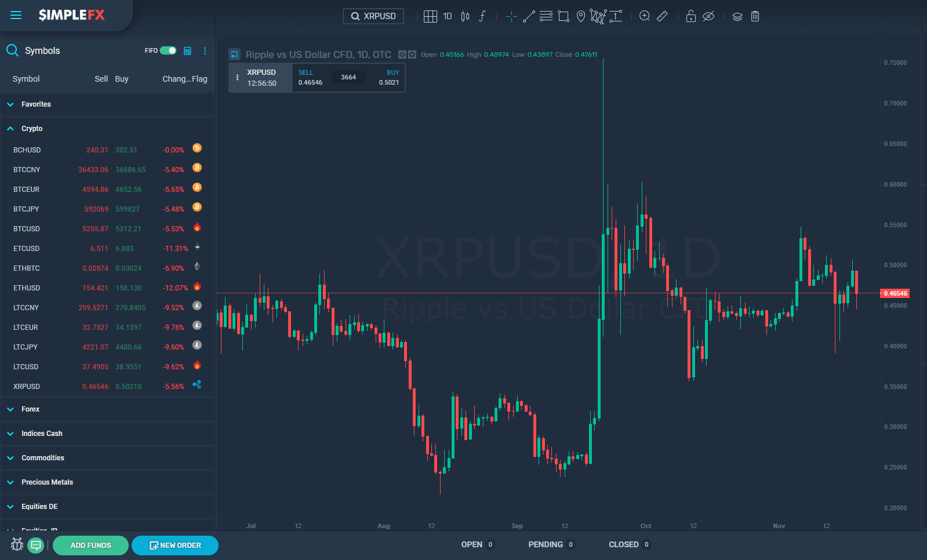
Task: Select the price range measurement tool
Action: click(x=616, y=16)
